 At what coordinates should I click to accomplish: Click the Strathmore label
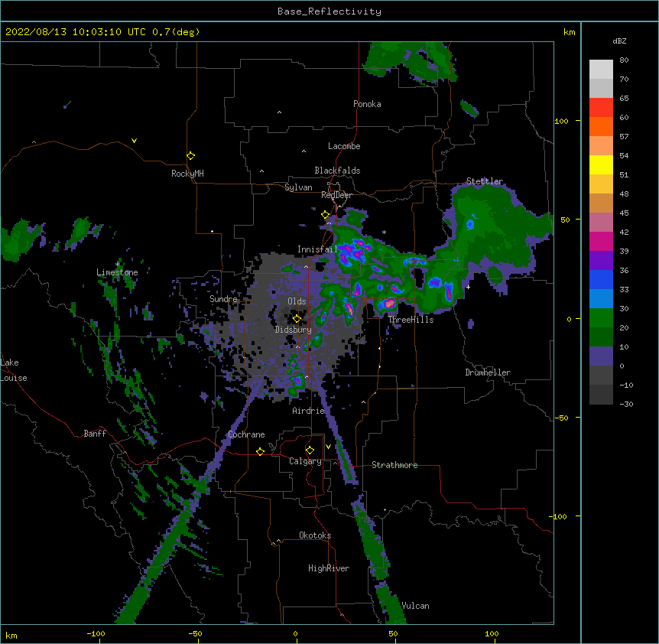click(x=394, y=465)
